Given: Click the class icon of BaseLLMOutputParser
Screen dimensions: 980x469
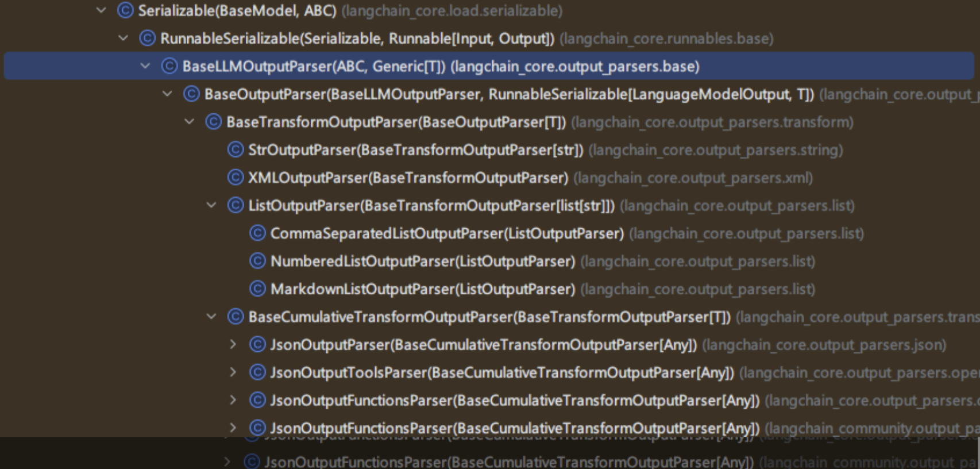Looking at the screenshot, I should 169,66.
